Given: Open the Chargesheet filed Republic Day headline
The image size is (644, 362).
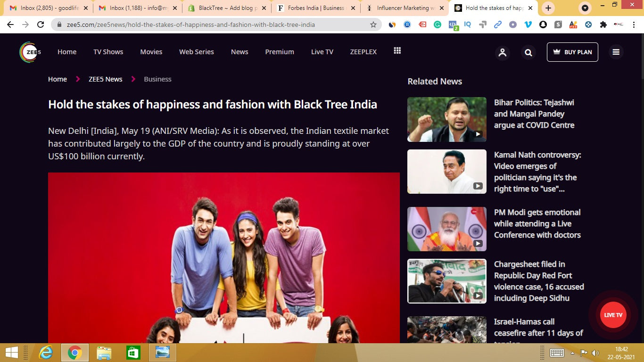Looking at the screenshot, I should (539, 281).
